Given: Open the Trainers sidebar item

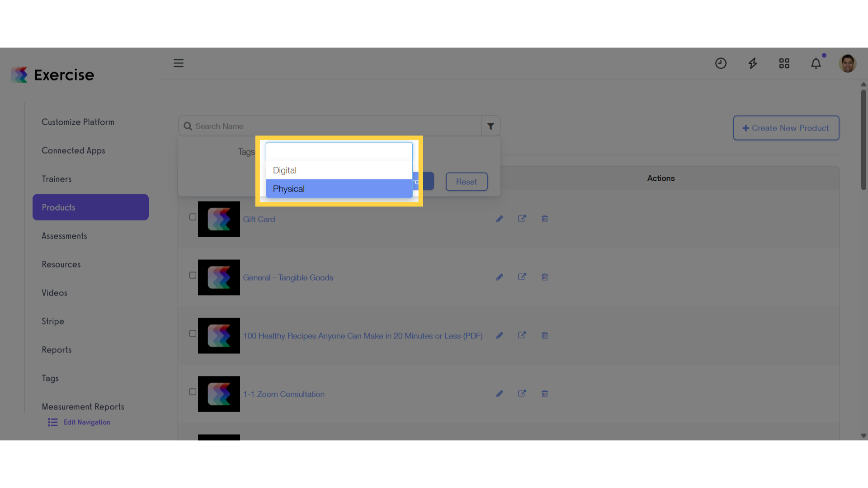Looking at the screenshot, I should tap(57, 179).
